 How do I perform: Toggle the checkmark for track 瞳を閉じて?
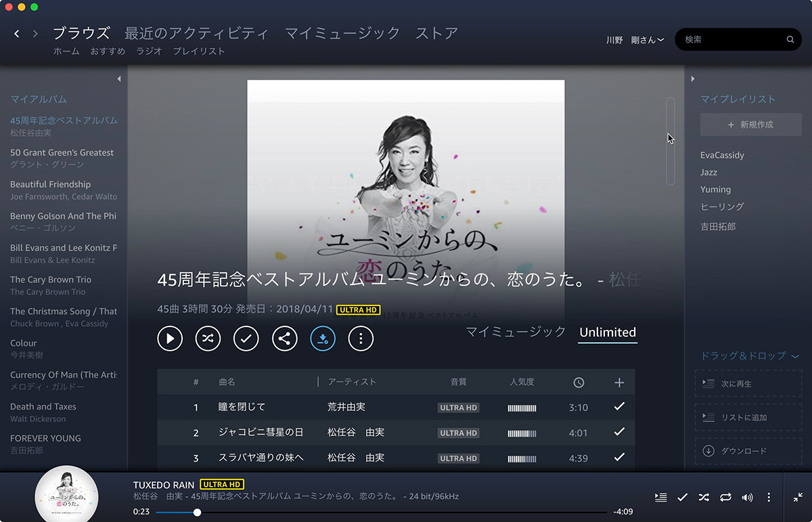[618, 407]
